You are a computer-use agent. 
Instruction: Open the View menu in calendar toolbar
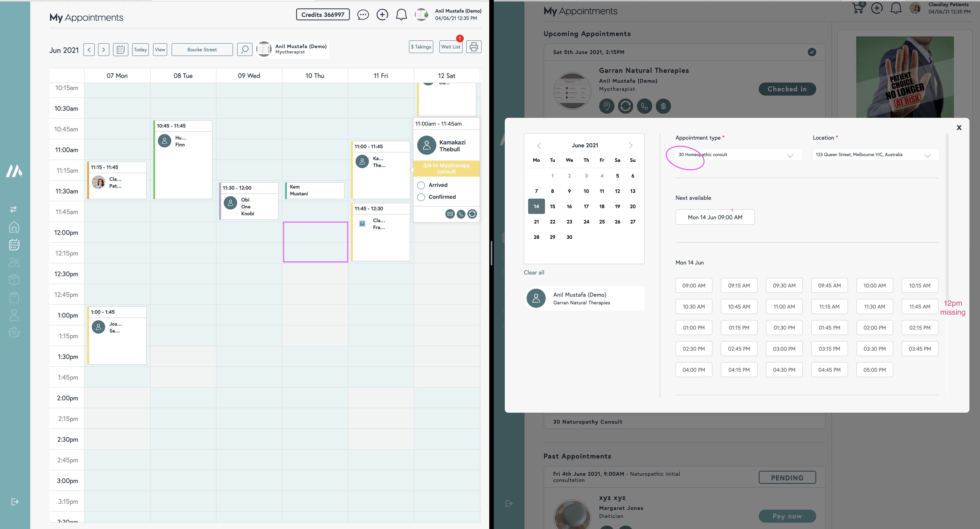[160, 49]
